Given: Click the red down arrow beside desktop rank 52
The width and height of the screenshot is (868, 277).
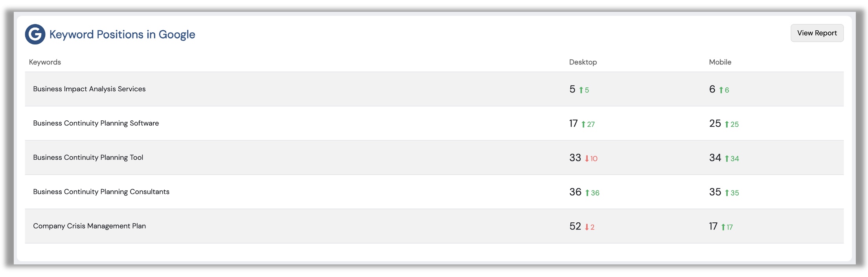Looking at the screenshot, I should coord(587,227).
